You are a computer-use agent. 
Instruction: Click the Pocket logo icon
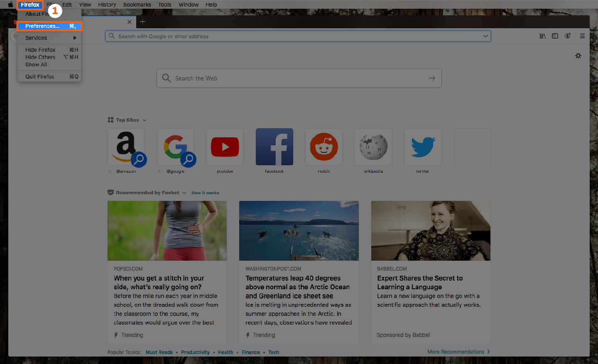110,193
